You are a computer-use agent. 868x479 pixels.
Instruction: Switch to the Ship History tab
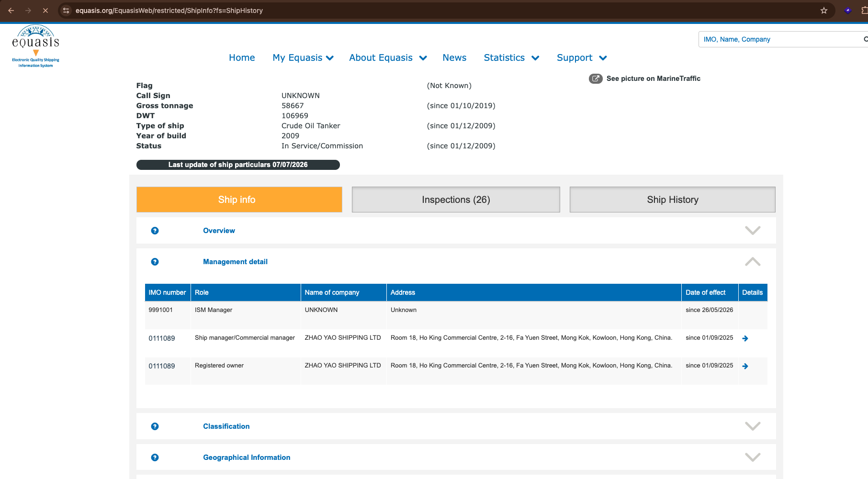coord(673,200)
